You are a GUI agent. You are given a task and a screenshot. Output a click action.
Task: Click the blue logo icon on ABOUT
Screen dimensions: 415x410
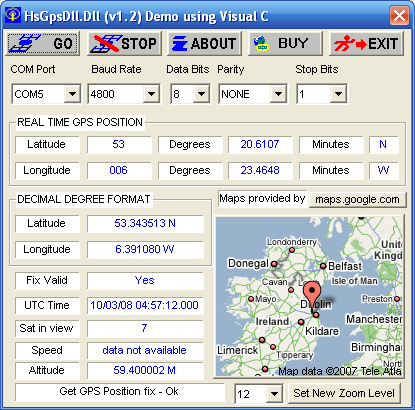(180, 44)
